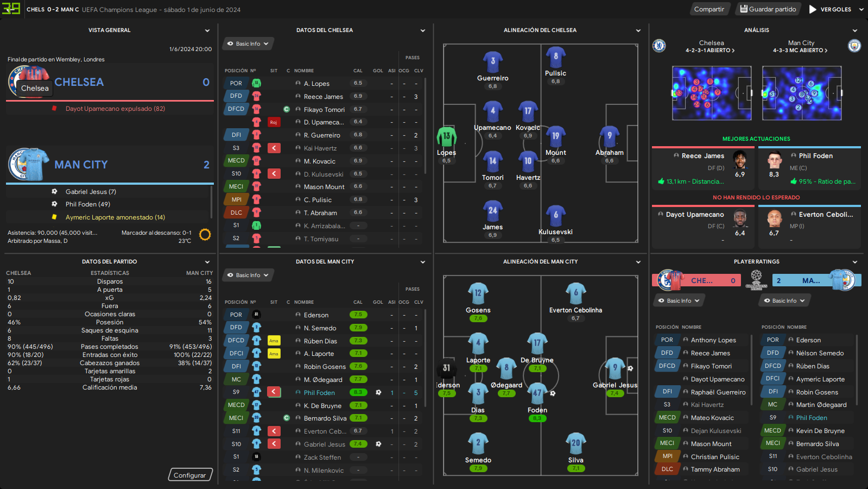Expand the Datos del Chelsea panel dropdown

pos(423,30)
